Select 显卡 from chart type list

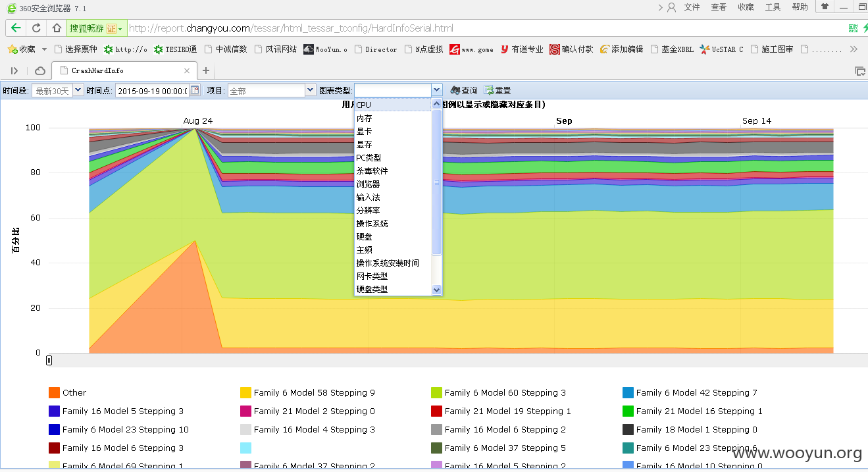pos(393,131)
